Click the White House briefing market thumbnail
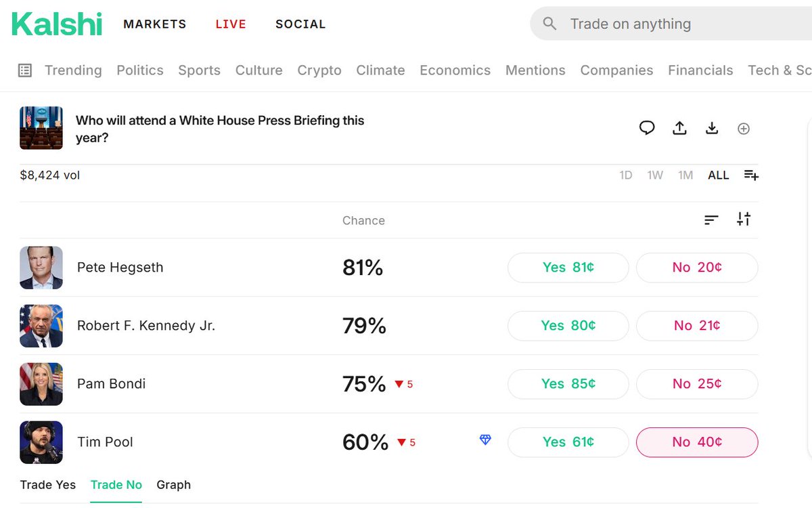812x508 pixels. [41, 128]
